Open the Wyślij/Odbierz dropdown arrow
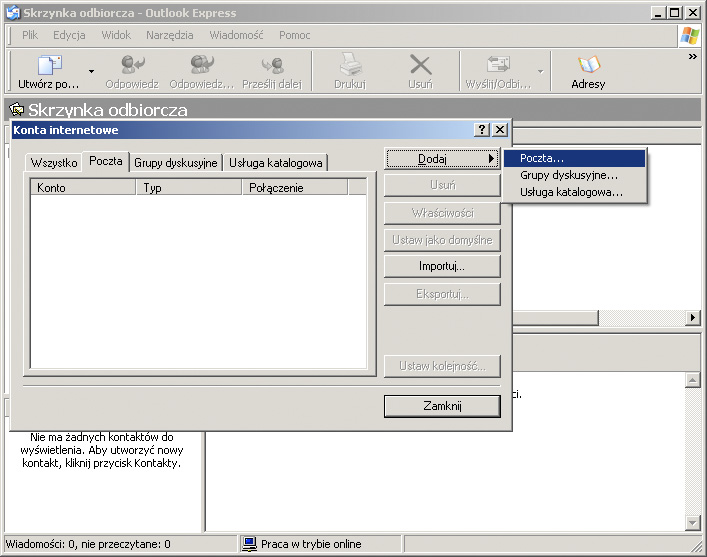The image size is (707, 557). 540,71
